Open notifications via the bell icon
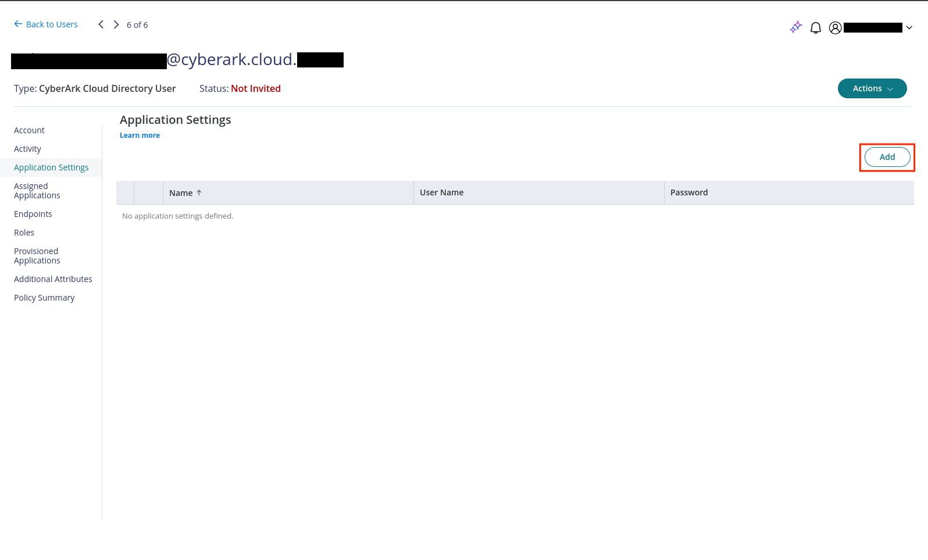This screenshot has width=928, height=560. (816, 28)
